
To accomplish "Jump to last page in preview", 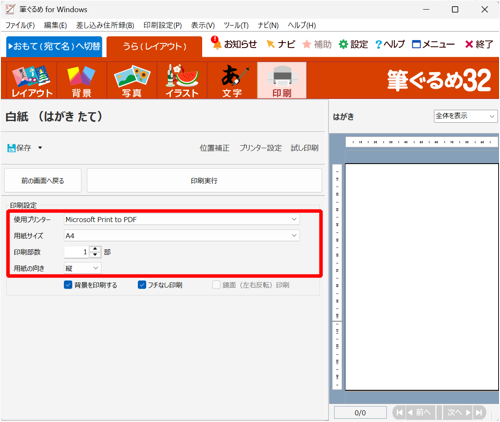I will click(479, 413).
